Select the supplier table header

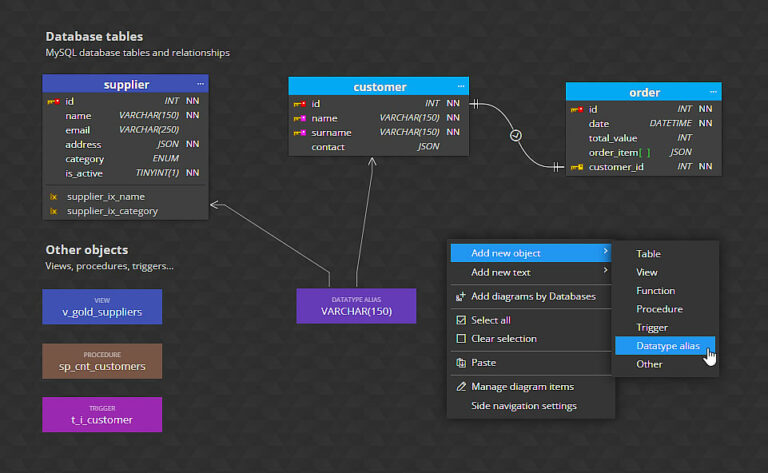pyautogui.click(x=125, y=84)
